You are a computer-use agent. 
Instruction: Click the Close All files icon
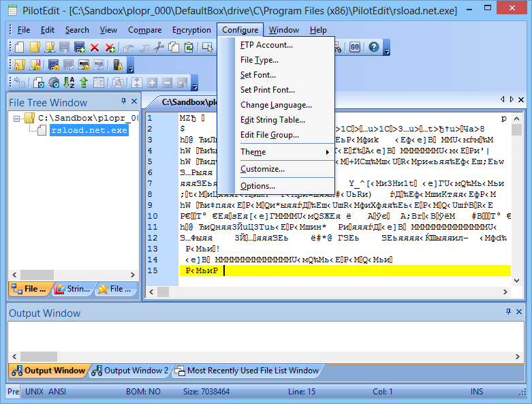[110, 48]
